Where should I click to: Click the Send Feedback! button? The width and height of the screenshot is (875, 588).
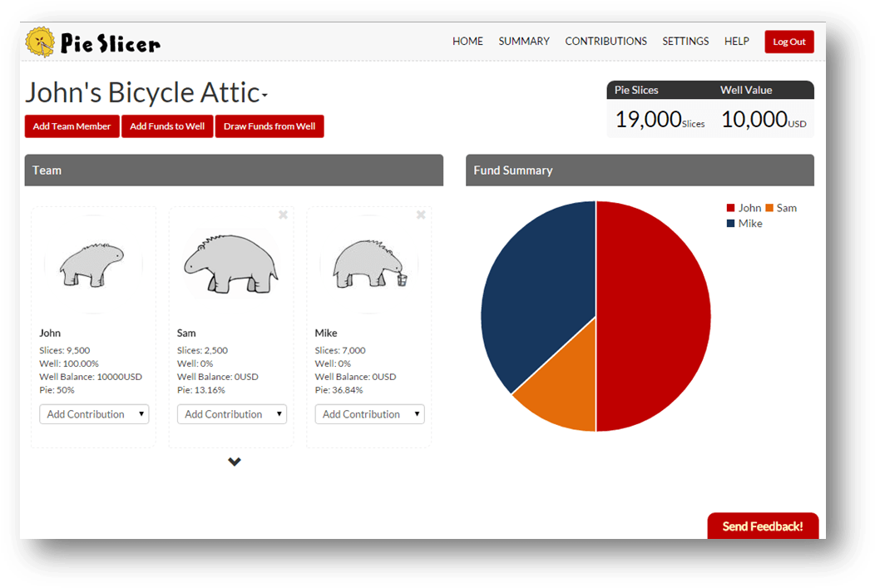[763, 526]
